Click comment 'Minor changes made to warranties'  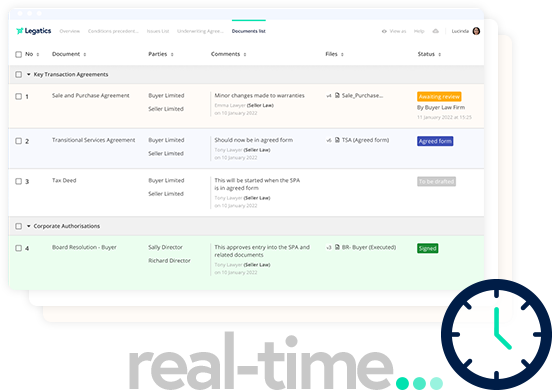coord(259,95)
